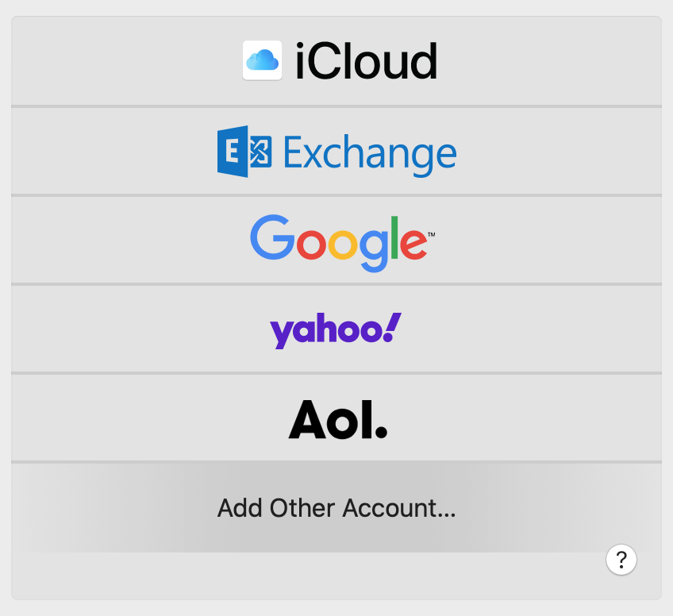Click the yellow "o" in Google logo
Viewport: 673px width, 616px height.
click(342, 244)
